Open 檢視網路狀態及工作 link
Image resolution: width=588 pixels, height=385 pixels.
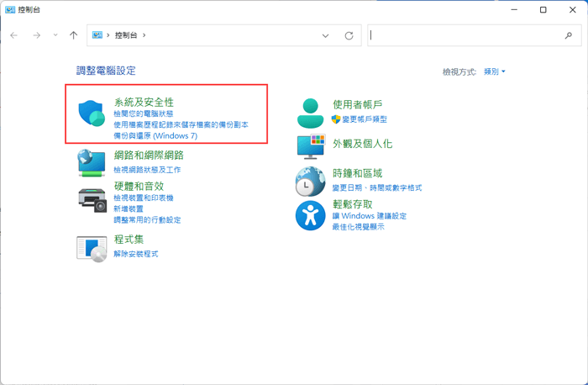pyautogui.click(x=147, y=170)
